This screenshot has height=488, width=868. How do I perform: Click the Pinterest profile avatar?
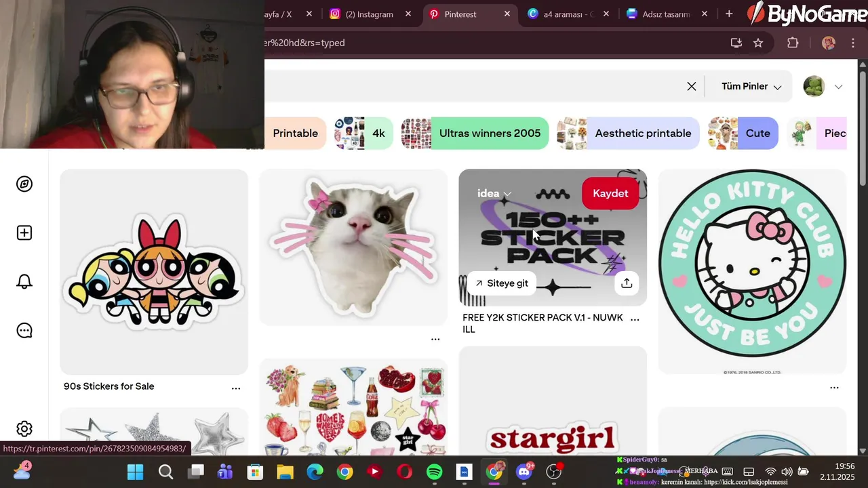[x=814, y=86]
